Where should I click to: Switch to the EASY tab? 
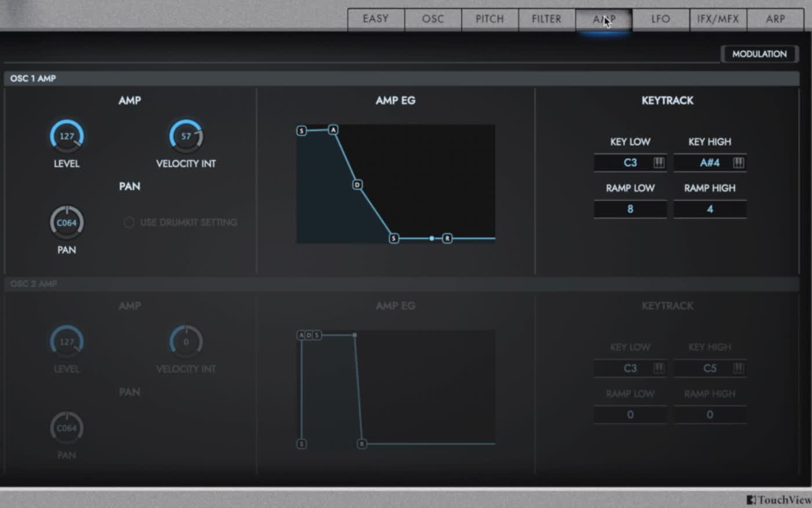coord(375,19)
